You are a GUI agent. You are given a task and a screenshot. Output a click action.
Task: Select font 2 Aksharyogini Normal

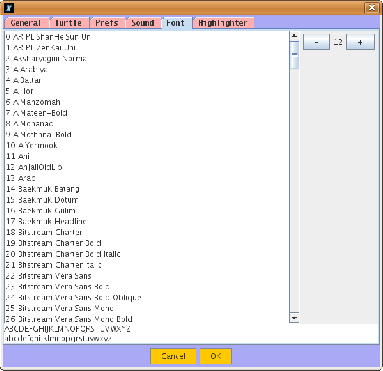click(x=147, y=58)
